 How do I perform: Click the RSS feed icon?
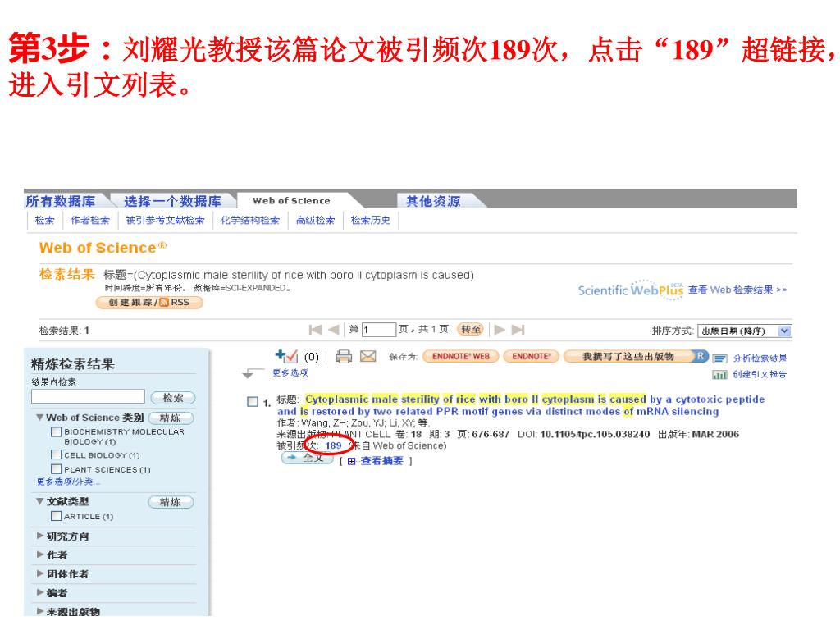164,303
